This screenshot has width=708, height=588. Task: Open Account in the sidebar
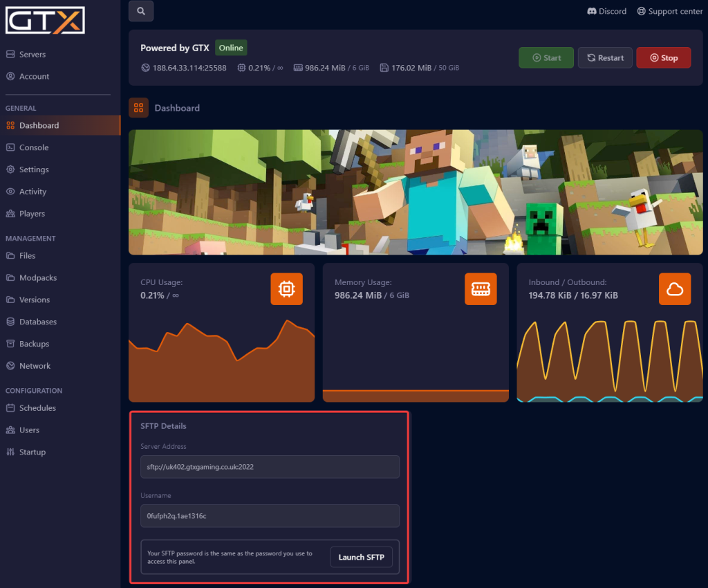pyautogui.click(x=60, y=76)
